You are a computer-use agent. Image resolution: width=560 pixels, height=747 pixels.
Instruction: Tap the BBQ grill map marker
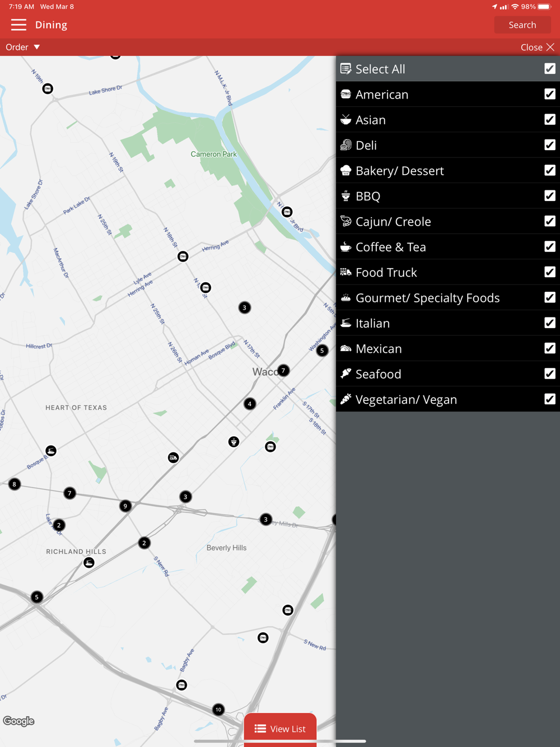(234, 442)
